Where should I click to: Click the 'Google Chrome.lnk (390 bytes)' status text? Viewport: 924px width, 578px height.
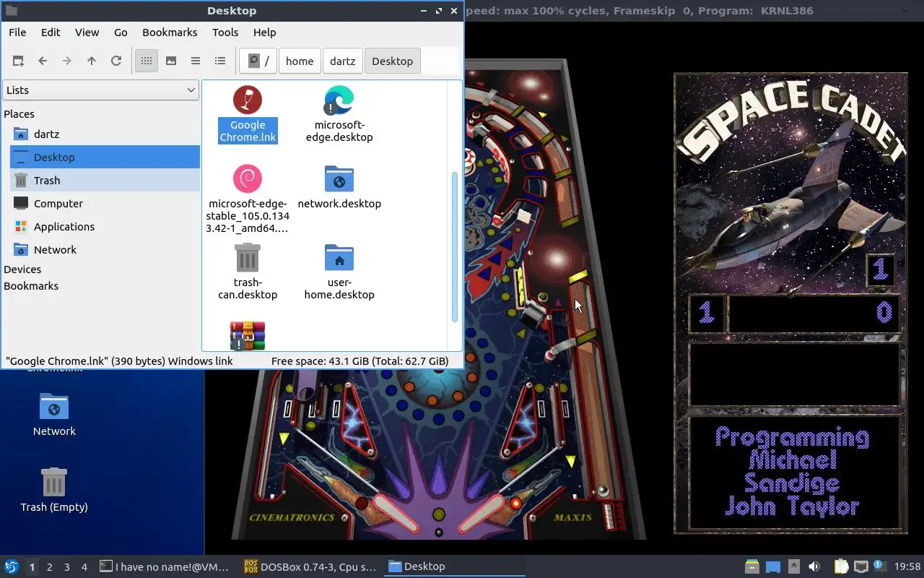tap(119, 361)
